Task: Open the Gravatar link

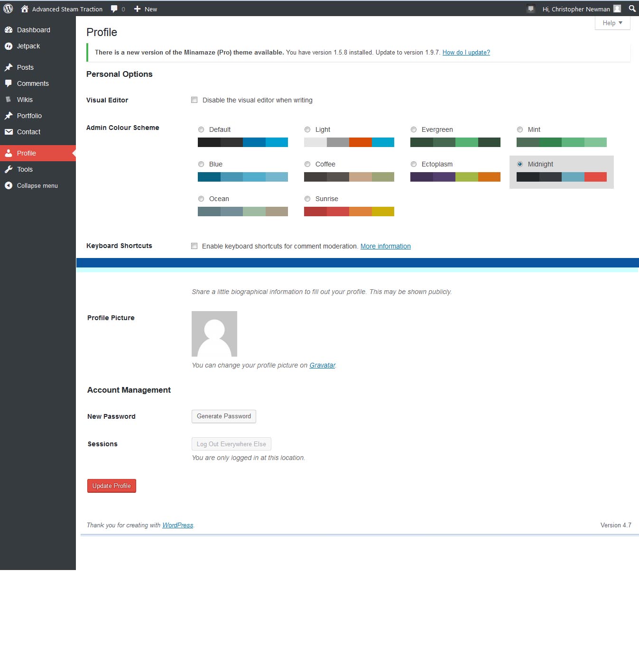Action: point(322,365)
